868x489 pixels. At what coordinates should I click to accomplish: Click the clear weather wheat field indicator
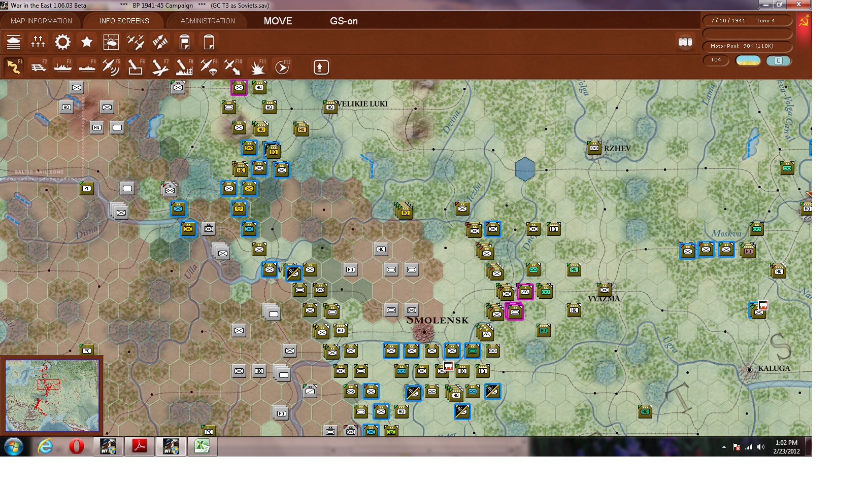pos(748,61)
